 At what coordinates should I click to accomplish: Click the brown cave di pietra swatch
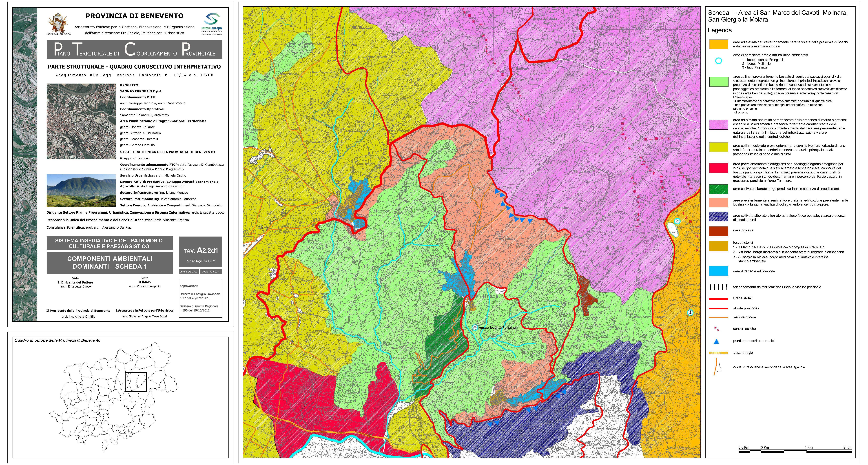tap(718, 231)
